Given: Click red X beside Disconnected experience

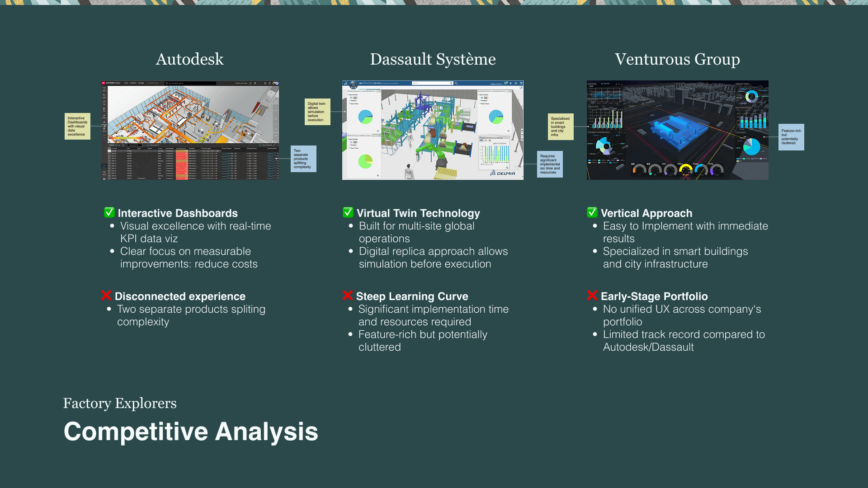Looking at the screenshot, I should (x=106, y=296).
